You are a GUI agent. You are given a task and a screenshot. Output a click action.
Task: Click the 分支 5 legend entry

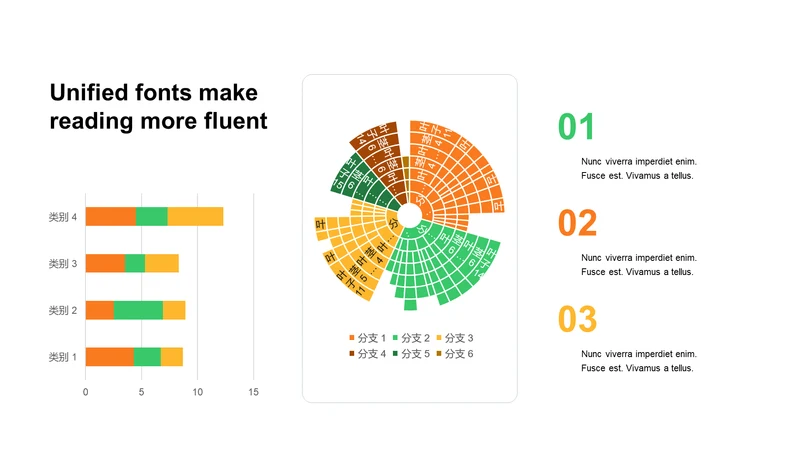coord(411,354)
